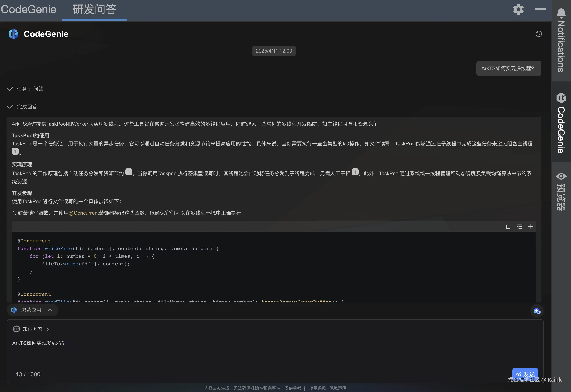Open the CodeGenie sidebar tool window
The width and height of the screenshot is (571, 392).
tap(561, 123)
